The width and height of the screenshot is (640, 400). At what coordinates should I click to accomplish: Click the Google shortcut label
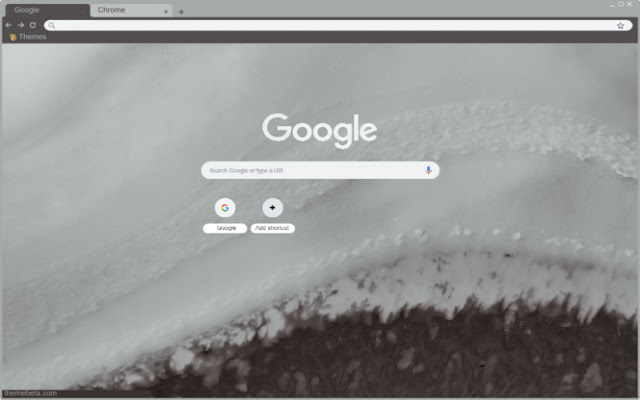pos(225,228)
